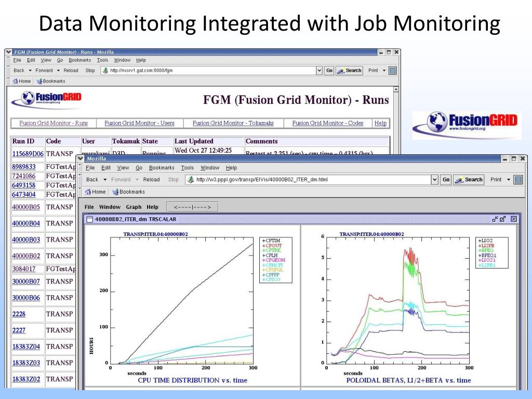The width and height of the screenshot is (532, 399).
Task: Click Stop in FGM window toolbar
Action: [90, 71]
